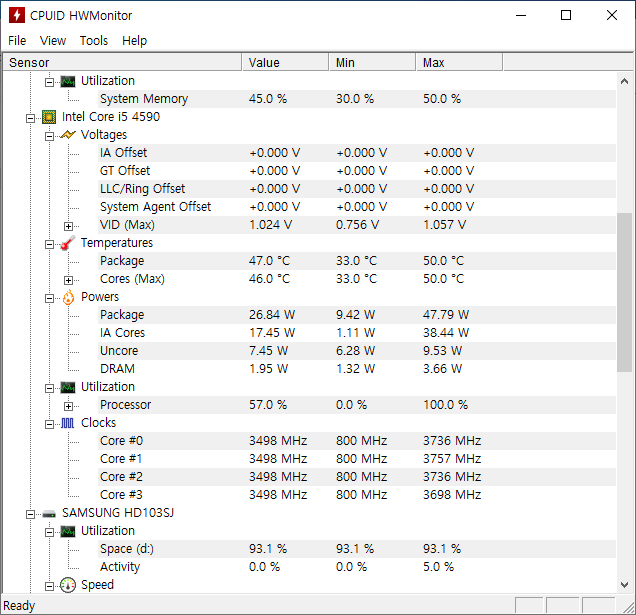636x615 pixels.
Task: Click the Voltages lightning icon
Action: tap(68, 135)
